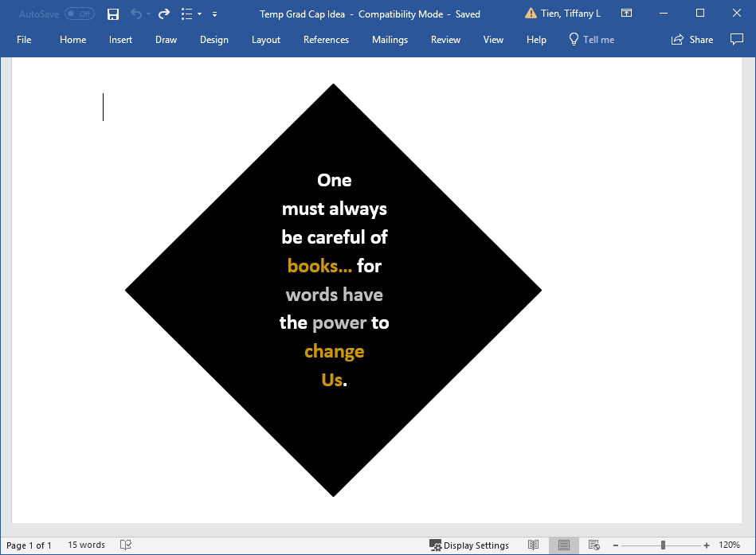Open Ribbon Display Options
The width and height of the screenshot is (756, 555).
tap(626, 14)
